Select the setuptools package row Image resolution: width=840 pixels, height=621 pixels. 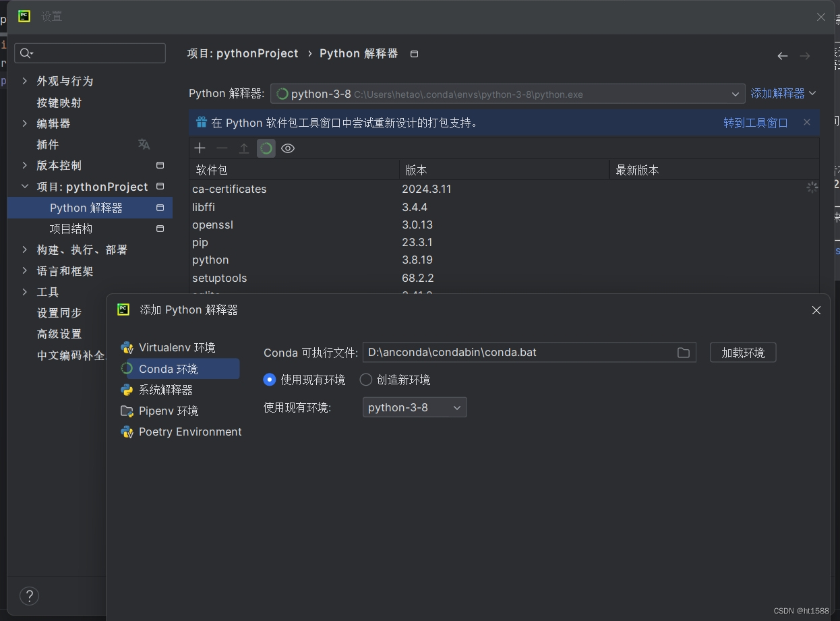(504, 278)
